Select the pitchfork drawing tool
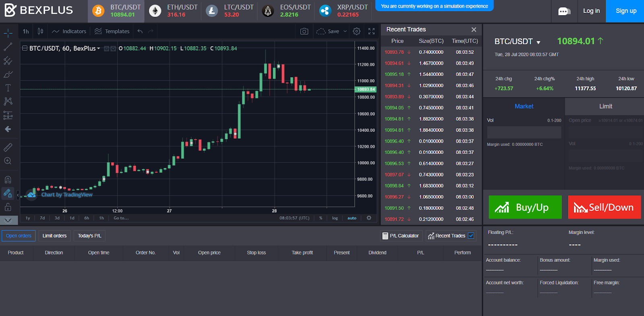 [x=8, y=61]
